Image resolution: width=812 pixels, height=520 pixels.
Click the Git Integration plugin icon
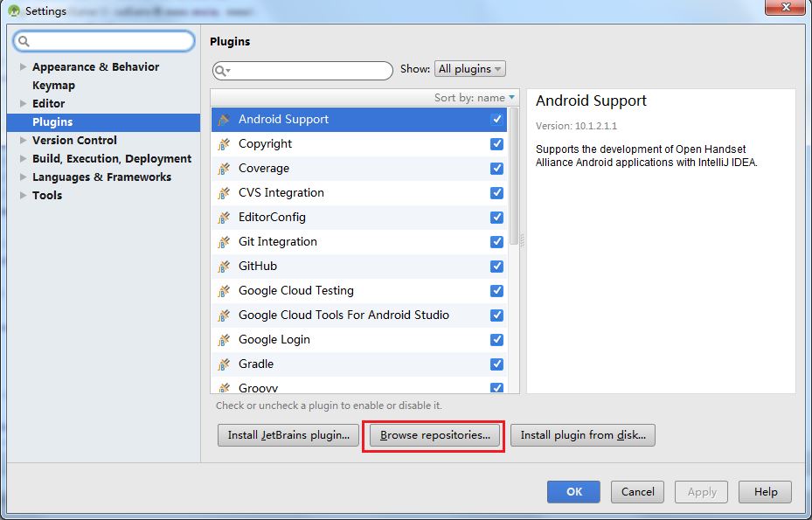[x=224, y=242]
